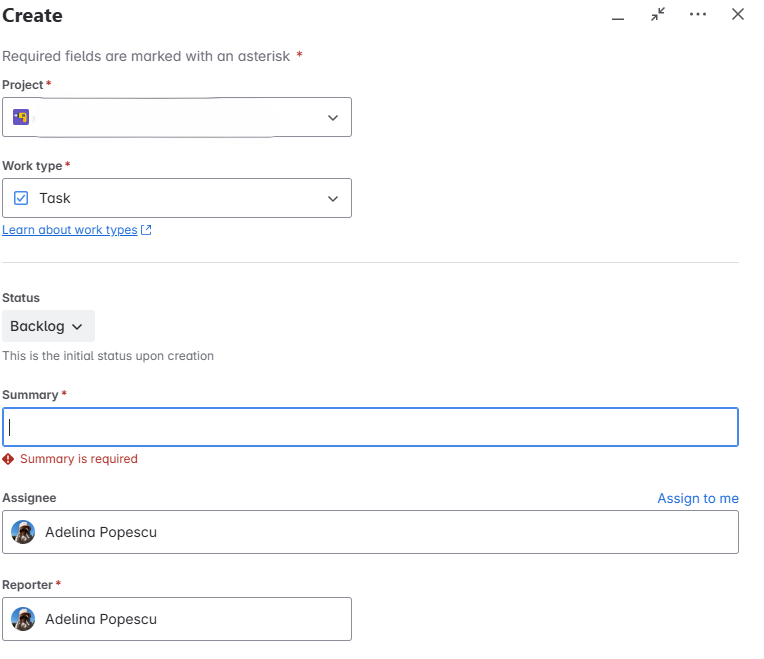The image size is (764, 659).
Task: Open the Learn about work types link
Action: pos(70,230)
